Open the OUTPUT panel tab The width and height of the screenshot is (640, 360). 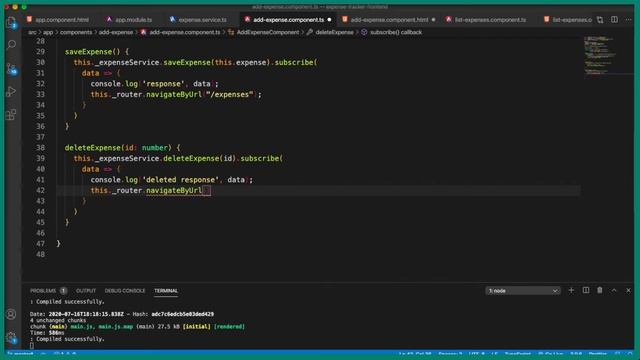86,291
